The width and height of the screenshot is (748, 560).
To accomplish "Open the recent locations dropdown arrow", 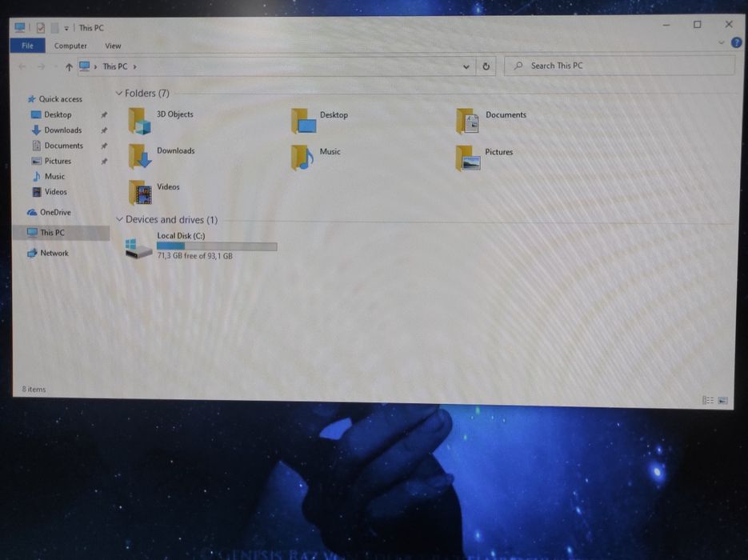I will [x=56, y=66].
